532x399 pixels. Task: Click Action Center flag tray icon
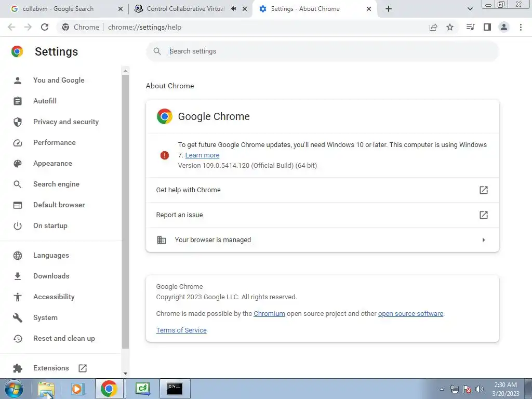coord(467,389)
